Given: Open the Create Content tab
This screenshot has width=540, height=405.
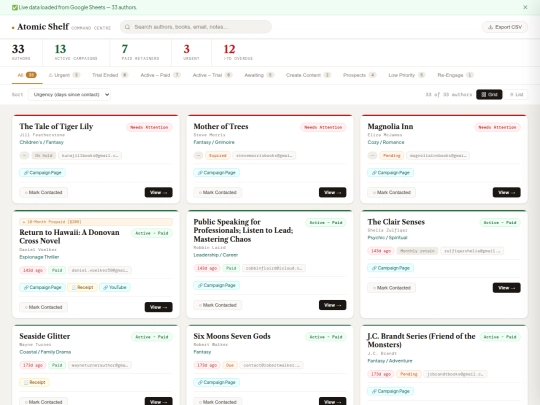Looking at the screenshot, I should (308, 75).
